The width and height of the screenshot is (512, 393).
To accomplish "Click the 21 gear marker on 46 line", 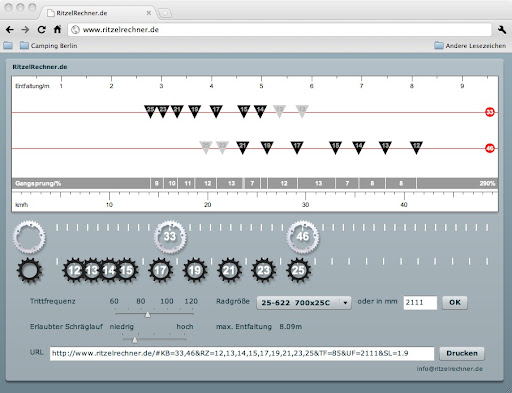I will (242, 147).
